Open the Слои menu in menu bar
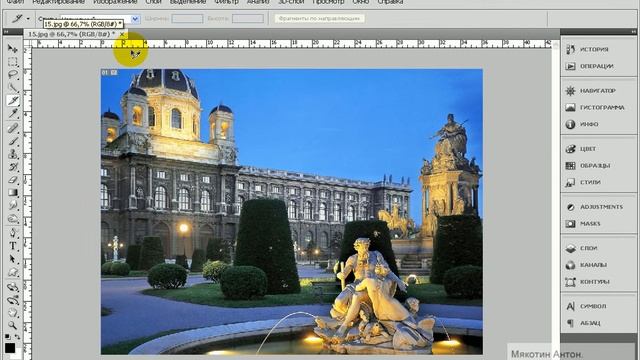The width and height of the screenshot is (640, 360). tap(153, 2)
